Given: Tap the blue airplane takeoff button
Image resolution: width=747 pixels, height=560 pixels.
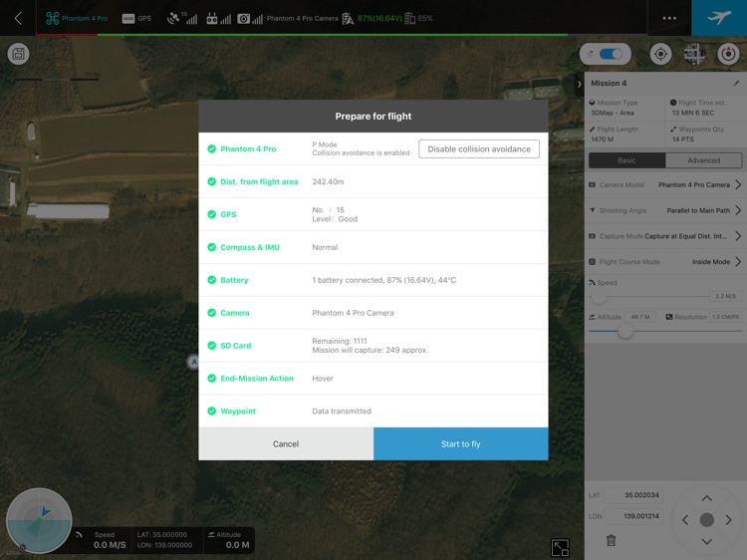Looking at the screenshot, I should tap(719, 18).
